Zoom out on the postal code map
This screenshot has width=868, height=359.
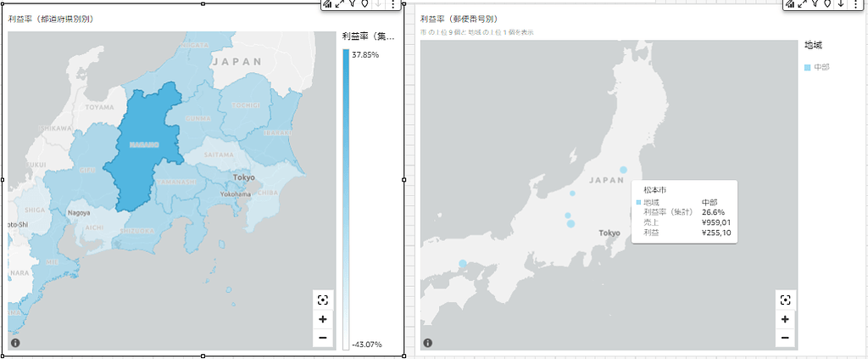point(785,338)
